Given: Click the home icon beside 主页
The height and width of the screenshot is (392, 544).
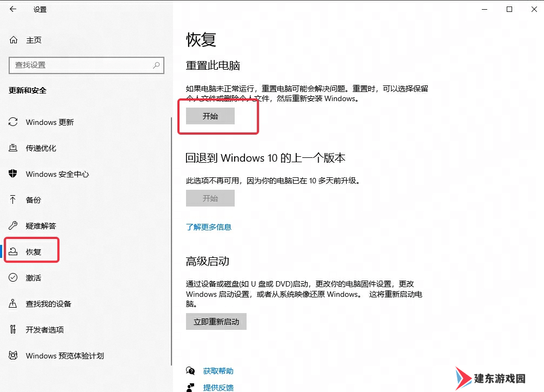Looking at the screenshot, I should coord(13,40).
